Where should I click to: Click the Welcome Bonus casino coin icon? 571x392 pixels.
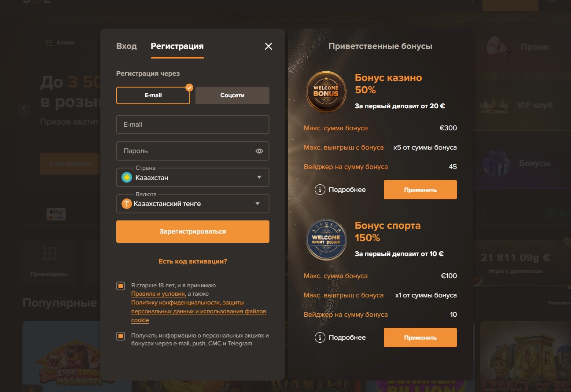326,92
